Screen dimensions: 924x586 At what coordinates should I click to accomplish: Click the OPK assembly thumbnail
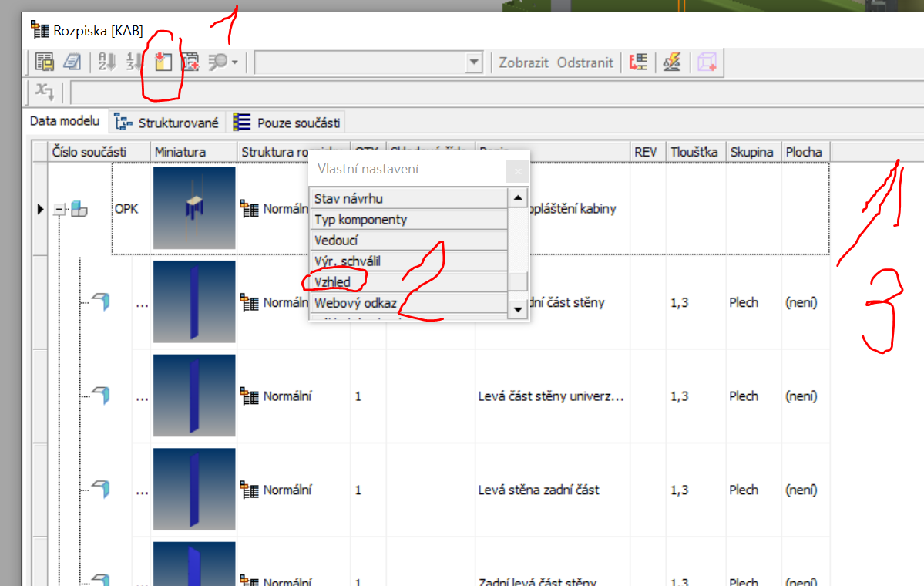pyautogui.click(x=194, y=207)
